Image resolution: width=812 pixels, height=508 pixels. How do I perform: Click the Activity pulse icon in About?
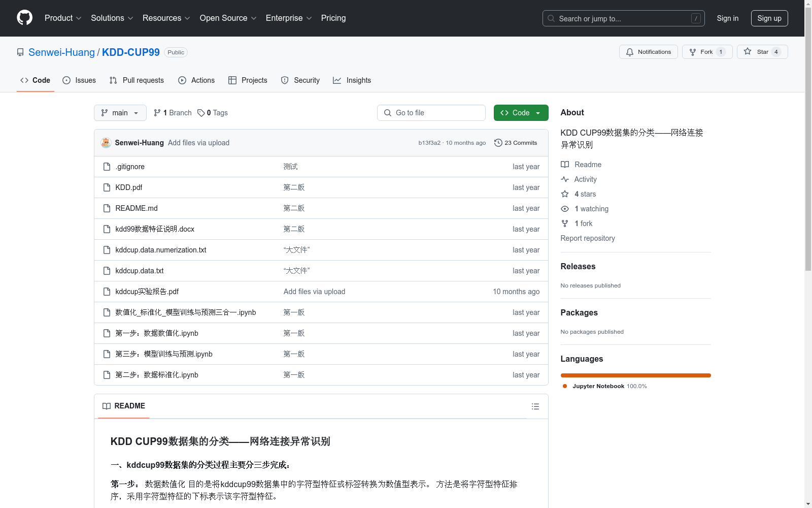tap(565, 179)
